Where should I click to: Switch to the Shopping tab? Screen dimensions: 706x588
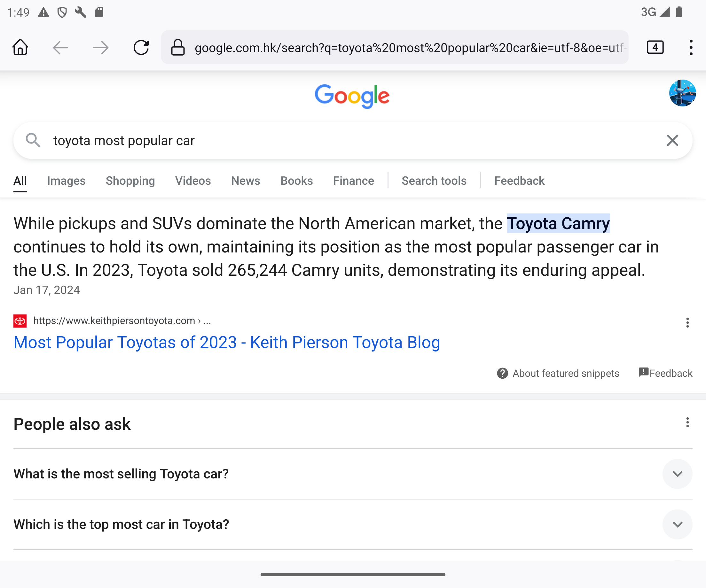coord(130,181)
